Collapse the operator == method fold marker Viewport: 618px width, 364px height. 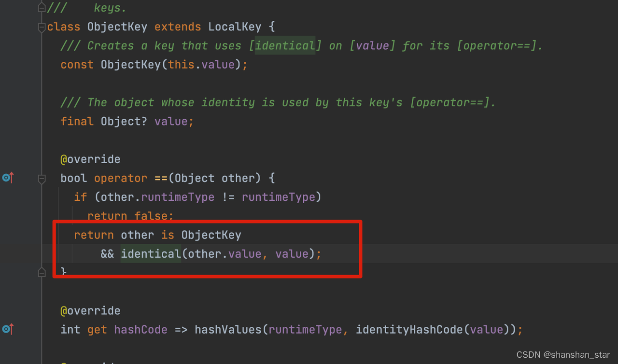(42, 179)
